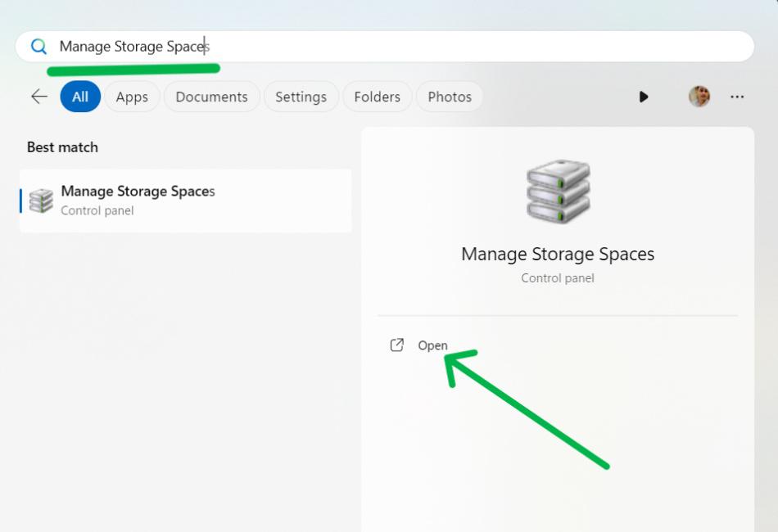Switch to the Documents filter tab
Image resolution: width=778 pixels, height=532 pixels.
click(211, 97)
